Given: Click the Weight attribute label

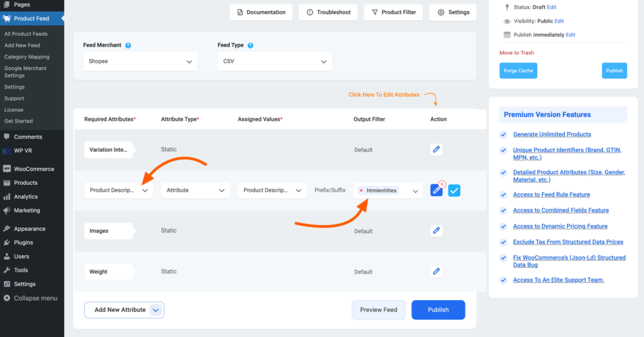Looking at the screenshot, I should [x=108, y=272].
